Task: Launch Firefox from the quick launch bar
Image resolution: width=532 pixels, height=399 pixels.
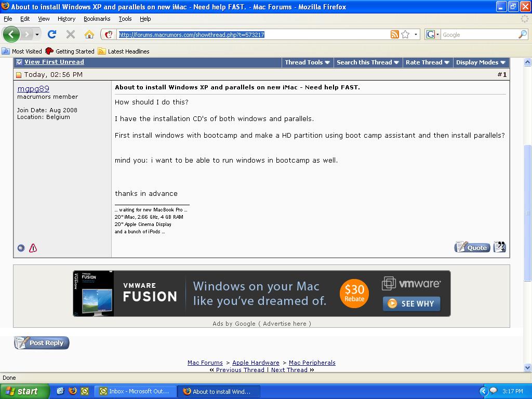Action: click(x=73, y=391)
